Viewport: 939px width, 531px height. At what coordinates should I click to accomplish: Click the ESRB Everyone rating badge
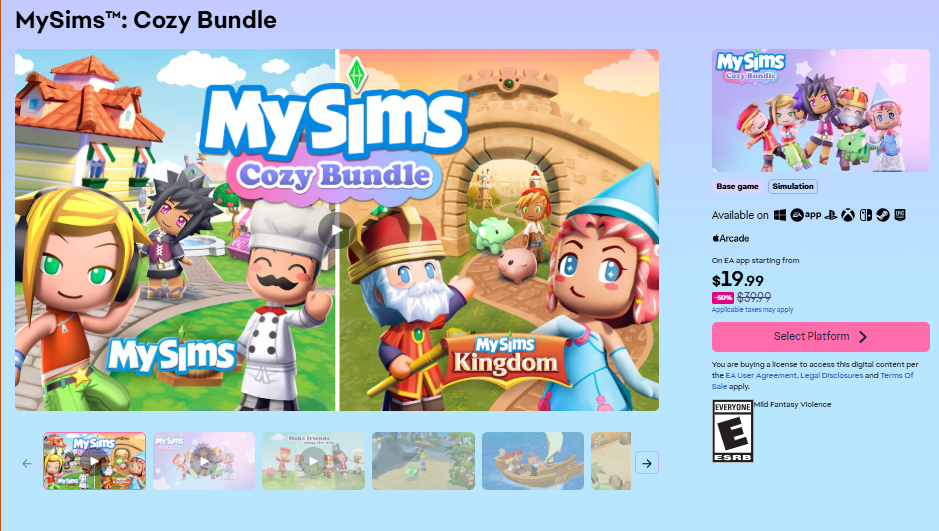click(x=732, y=431)
